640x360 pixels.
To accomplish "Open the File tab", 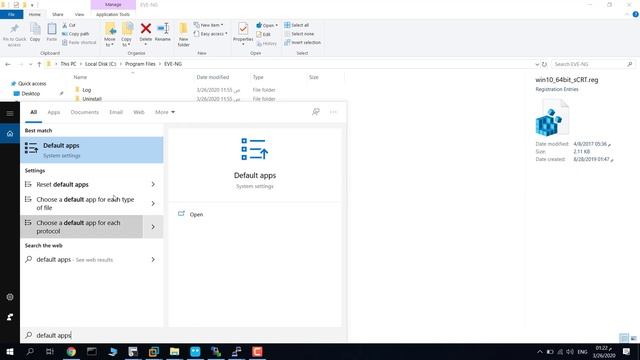I will (x=11, y=14).
